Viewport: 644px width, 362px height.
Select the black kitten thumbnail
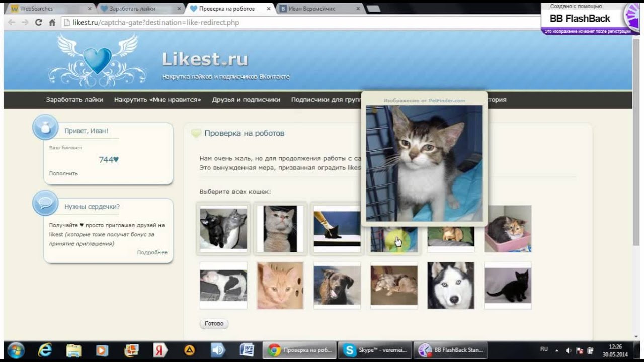[x=508, y=286]
